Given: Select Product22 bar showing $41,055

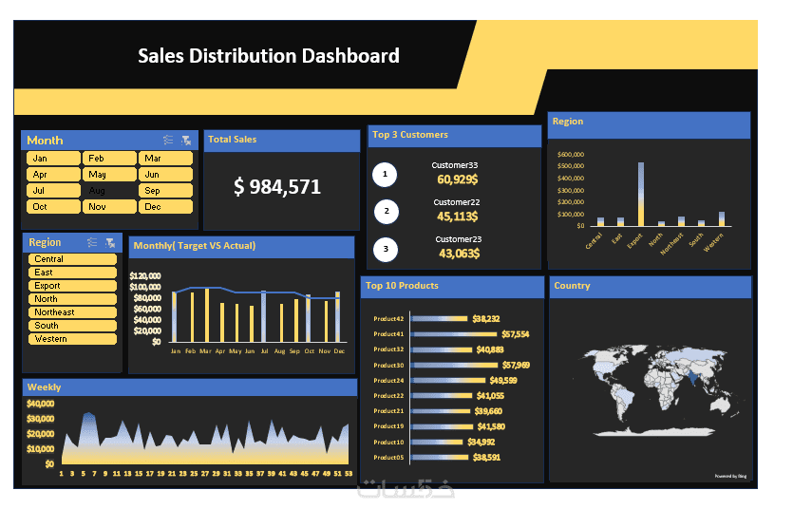Looking at the screenshot, I should tap(442, 396).
